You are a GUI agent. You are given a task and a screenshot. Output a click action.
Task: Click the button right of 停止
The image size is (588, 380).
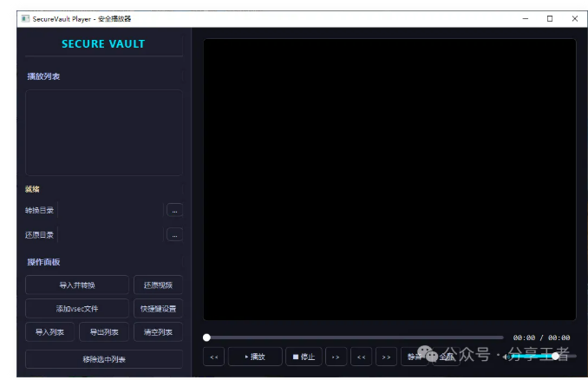[x=336, y=357]
